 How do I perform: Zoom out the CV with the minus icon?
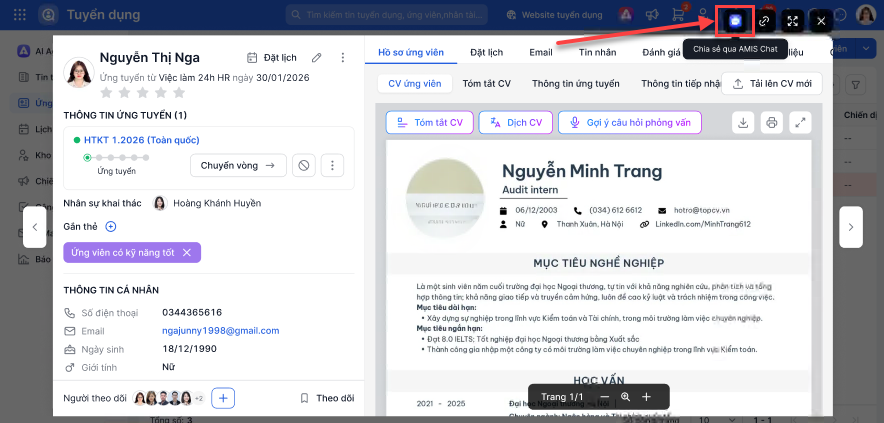tap(604, 397)
